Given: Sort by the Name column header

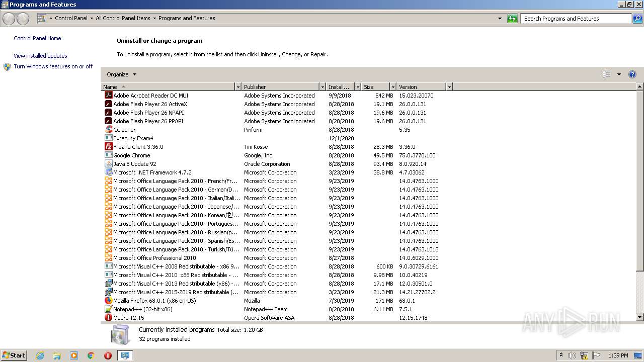Looking at the screenshot, I should point(168,87).
